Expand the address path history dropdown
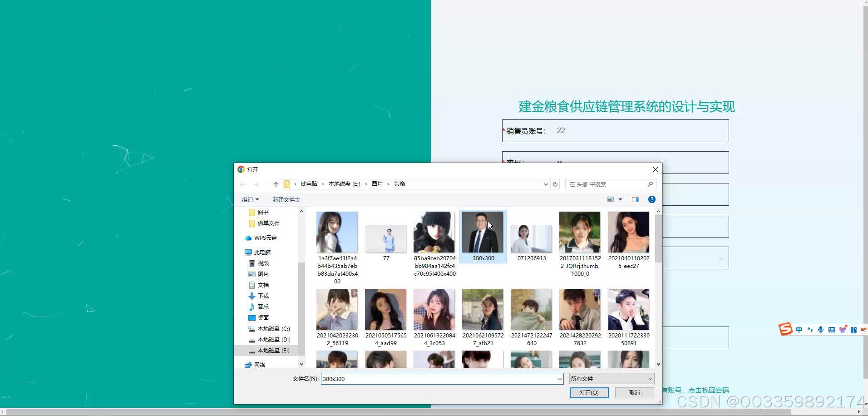Image resolution: width=868 pixels, height=416 pixels. [x=546, y=184]
